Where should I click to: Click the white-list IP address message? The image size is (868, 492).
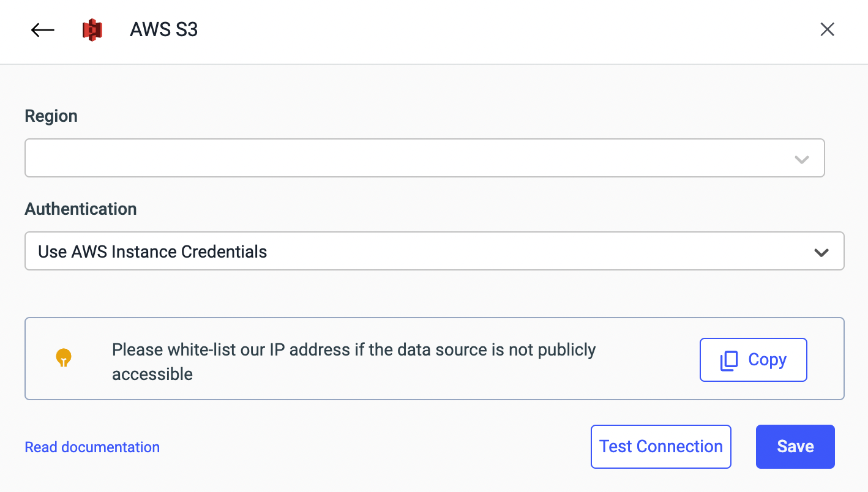pos(354,350)
